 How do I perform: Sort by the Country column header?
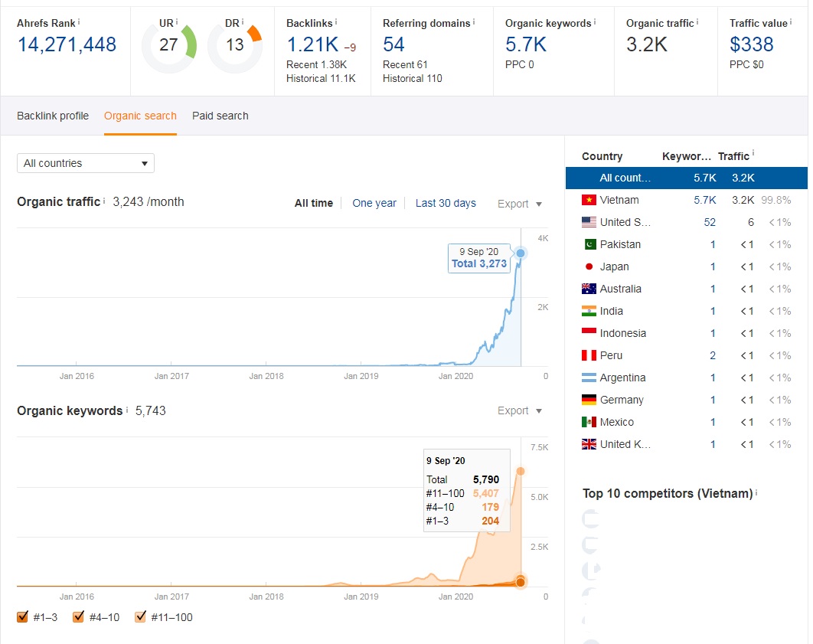click(602, 156)
